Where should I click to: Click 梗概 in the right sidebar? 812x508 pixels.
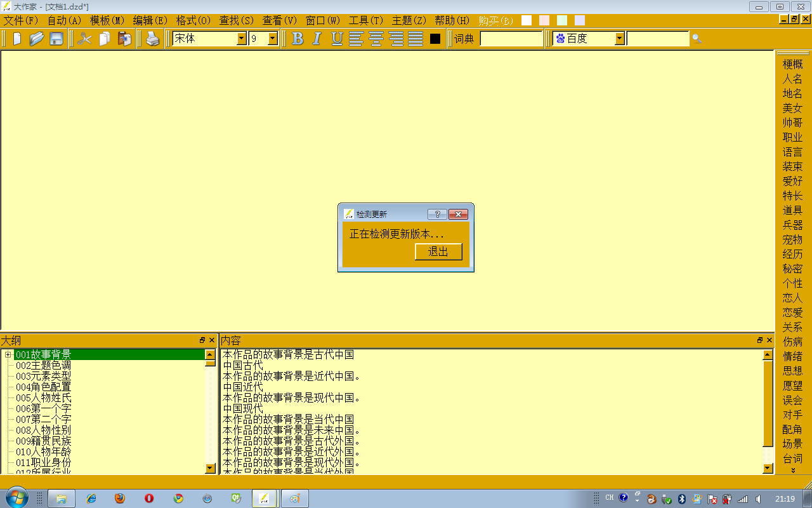click(x=792, y=64)
